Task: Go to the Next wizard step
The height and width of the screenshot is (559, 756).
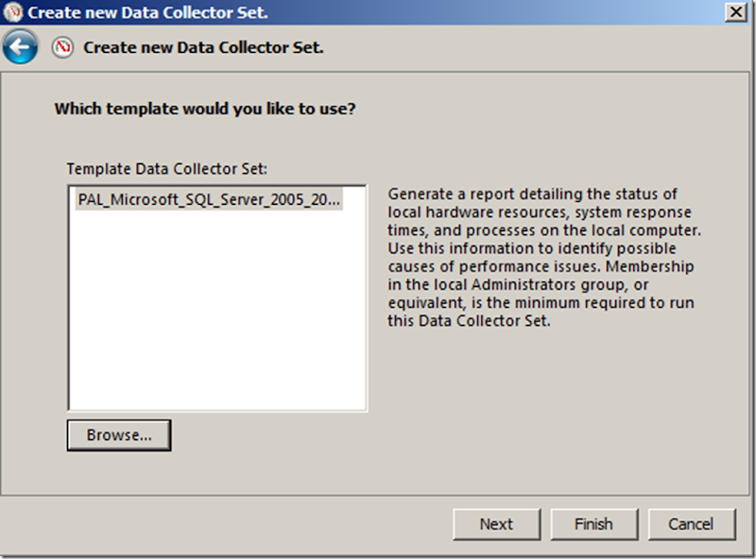Action: click(496, 524)
